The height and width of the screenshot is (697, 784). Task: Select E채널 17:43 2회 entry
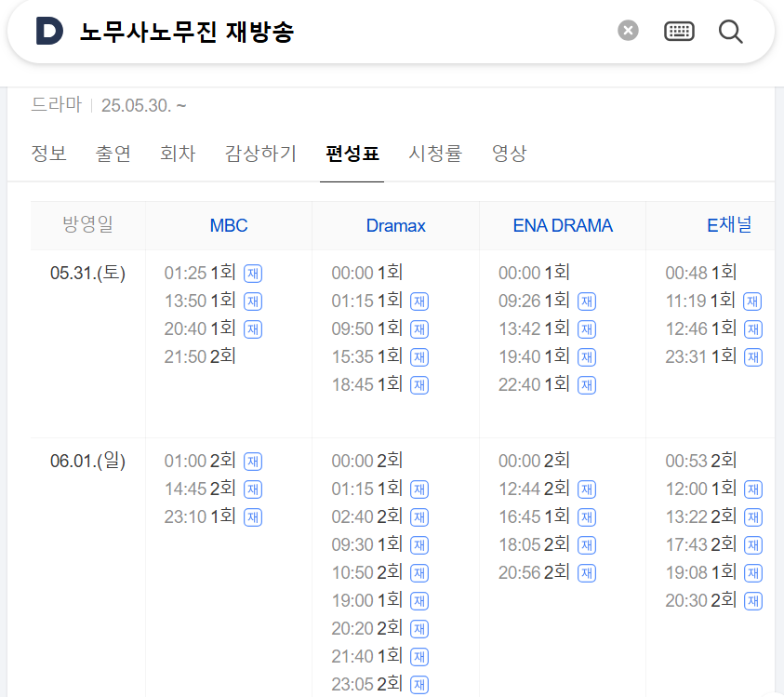point(701,545)
